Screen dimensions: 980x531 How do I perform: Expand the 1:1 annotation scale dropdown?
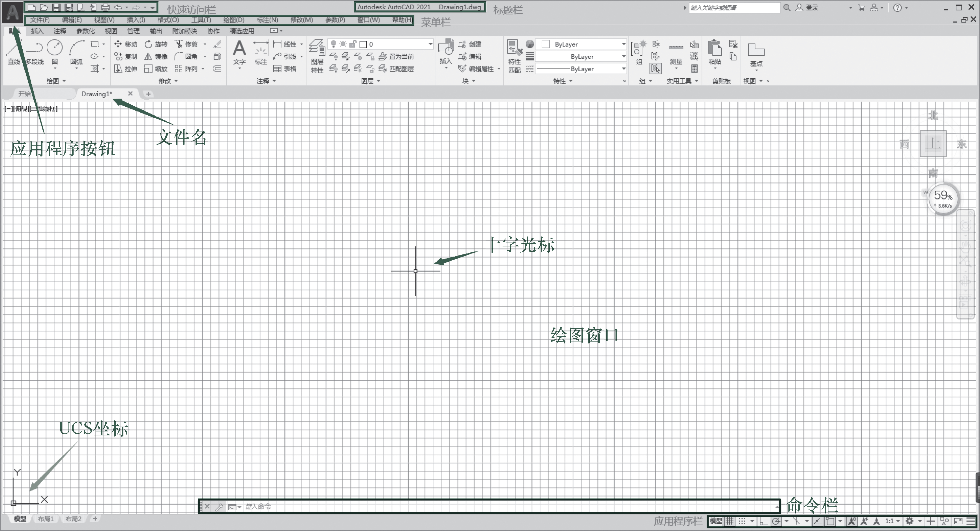tap(893, 521)
